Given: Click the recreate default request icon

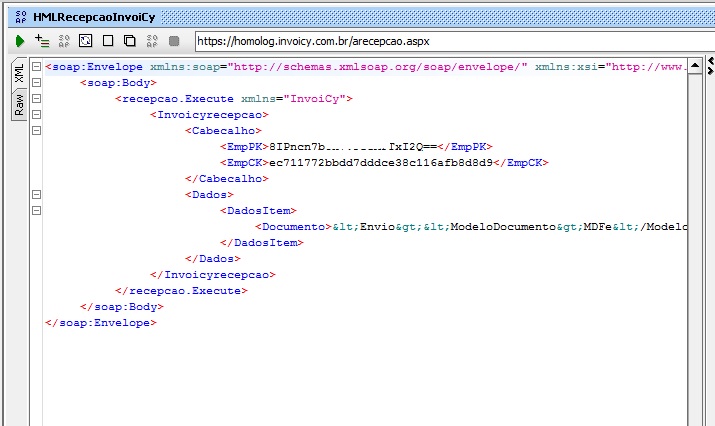Looking at the screenshot, I should (85, 41).
